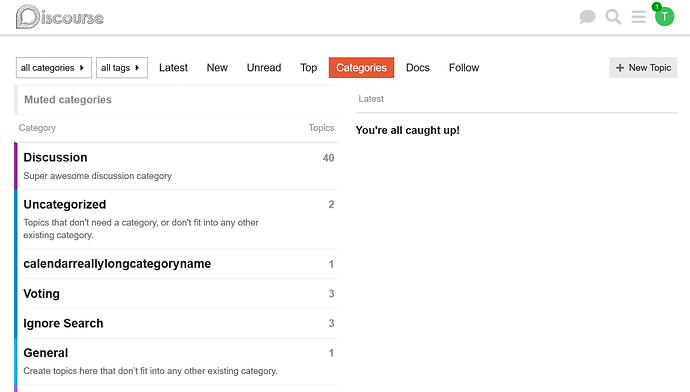
Task: Open the Ignore Search category
Action: [63, 323]
